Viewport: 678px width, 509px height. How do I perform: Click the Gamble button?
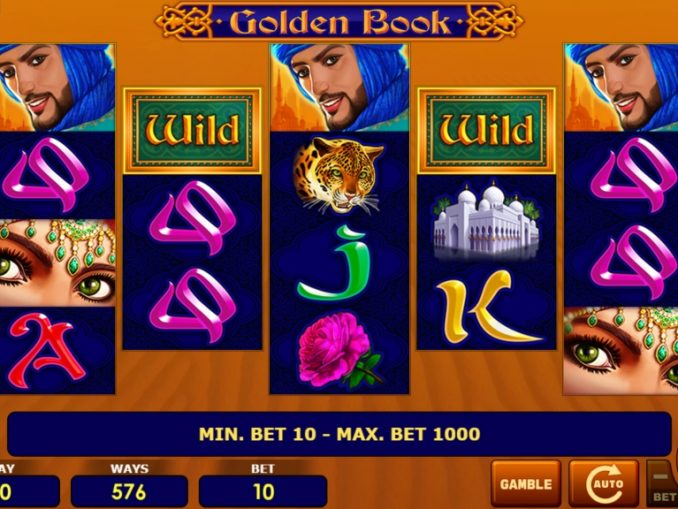(526, 484)
